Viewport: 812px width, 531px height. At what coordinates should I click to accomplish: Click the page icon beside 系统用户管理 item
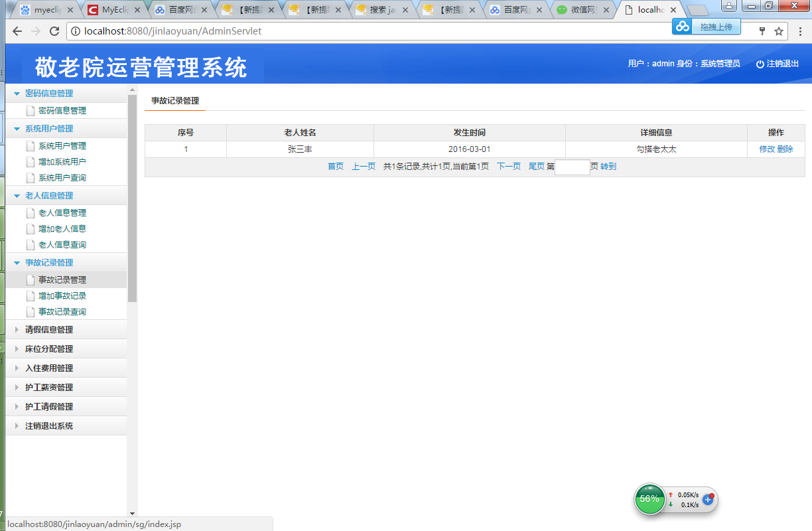coord(30,146)
